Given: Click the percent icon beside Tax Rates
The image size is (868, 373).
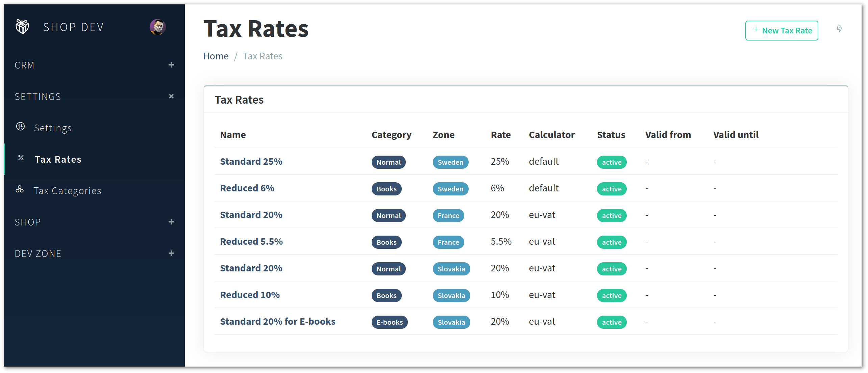Looking at the screenshot, I should tap(21, 158).
